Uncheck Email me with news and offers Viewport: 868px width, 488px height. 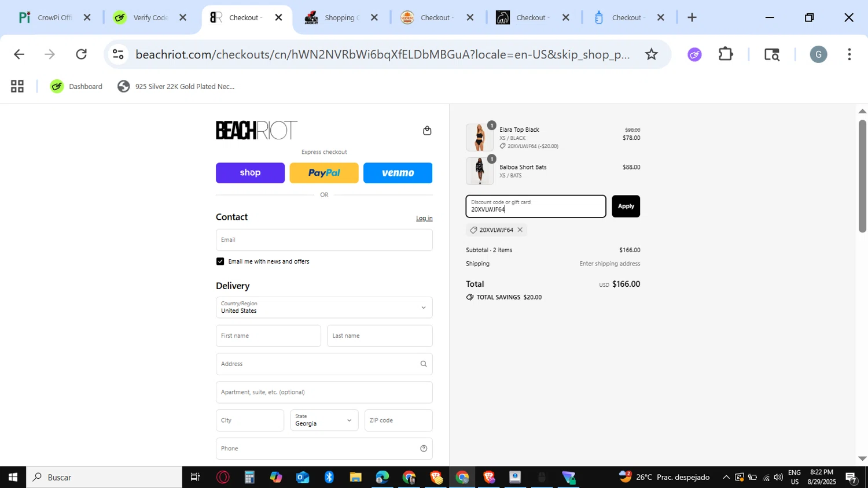(x=220, y=261)
